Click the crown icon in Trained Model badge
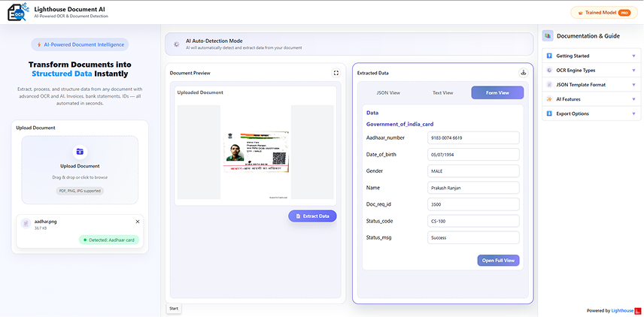 (580, 13)
